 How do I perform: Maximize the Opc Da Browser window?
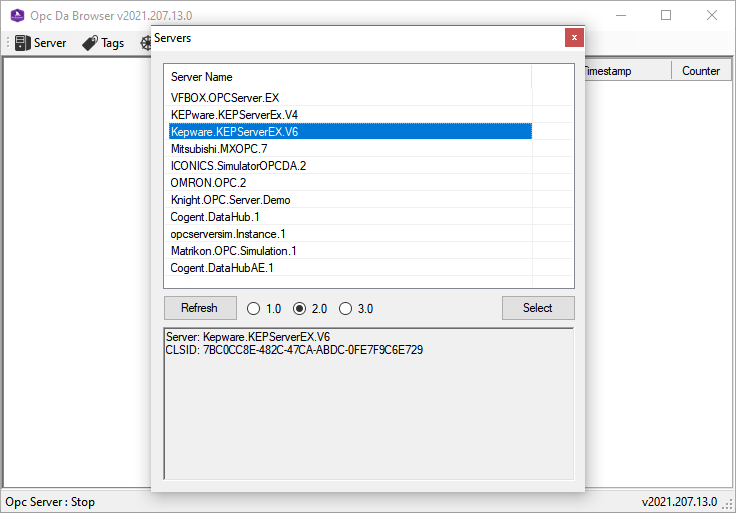[x=666, y=15]
